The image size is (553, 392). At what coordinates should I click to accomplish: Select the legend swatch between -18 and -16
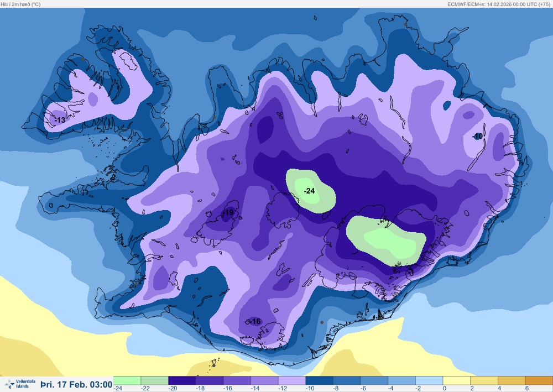[x=210, y=380]
